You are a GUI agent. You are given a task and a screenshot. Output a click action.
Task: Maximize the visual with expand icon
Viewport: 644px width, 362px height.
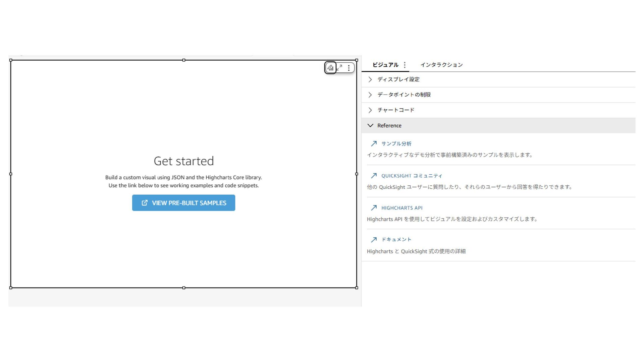point(340,68)
